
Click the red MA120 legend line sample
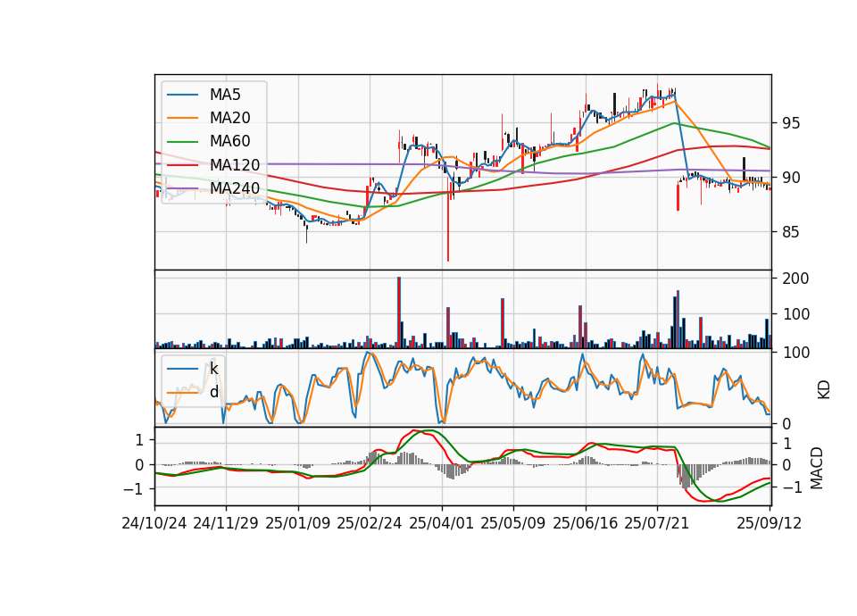tap(182, 165)
